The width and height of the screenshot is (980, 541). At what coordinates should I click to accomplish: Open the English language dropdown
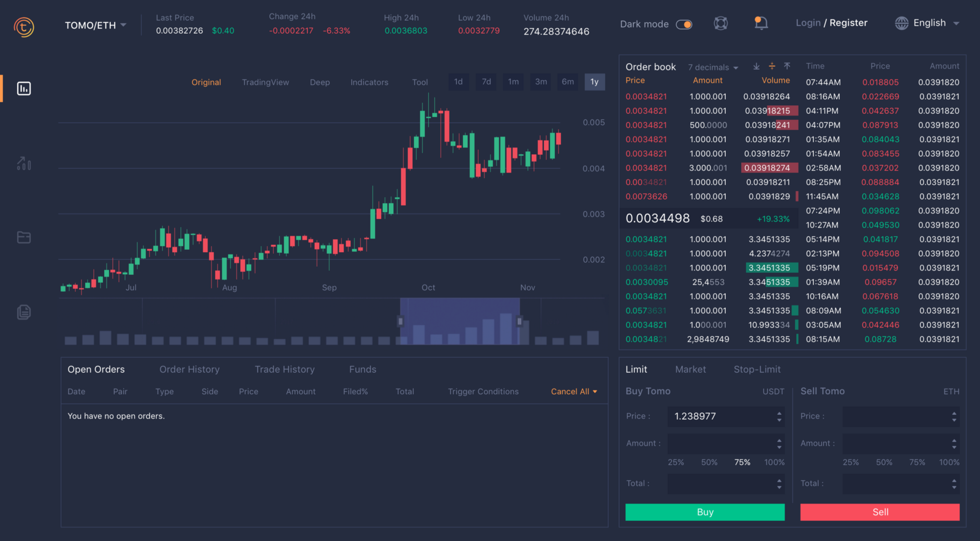pyautogui.click(x=936, y=23)
